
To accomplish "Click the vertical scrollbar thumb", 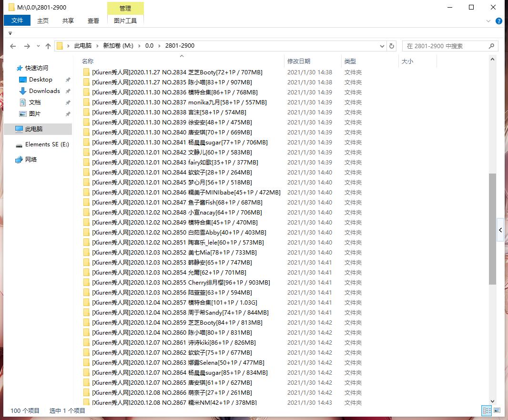I will pyautogui.click(x=492, y=229).
